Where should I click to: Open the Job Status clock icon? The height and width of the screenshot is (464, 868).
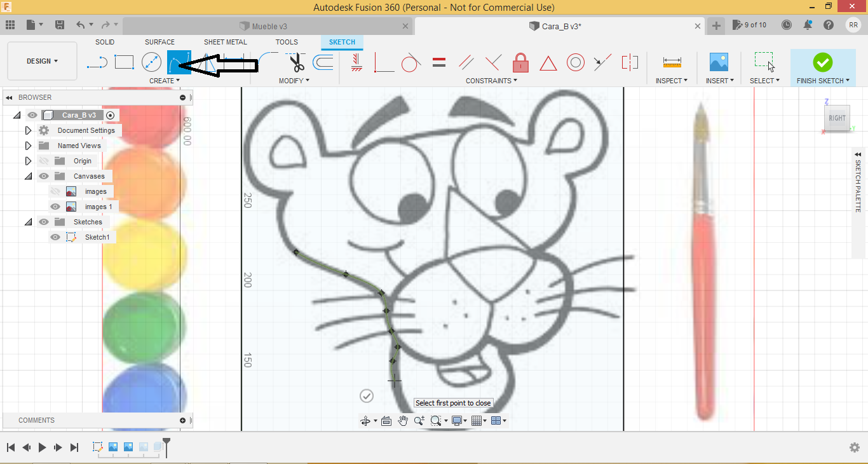coord(787,25)
